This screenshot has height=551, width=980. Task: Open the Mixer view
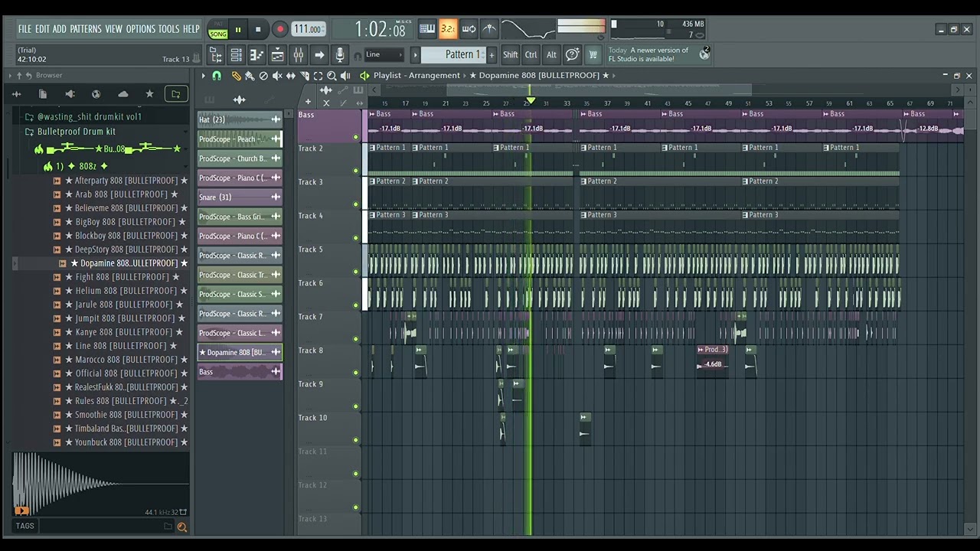pos(299,55)
